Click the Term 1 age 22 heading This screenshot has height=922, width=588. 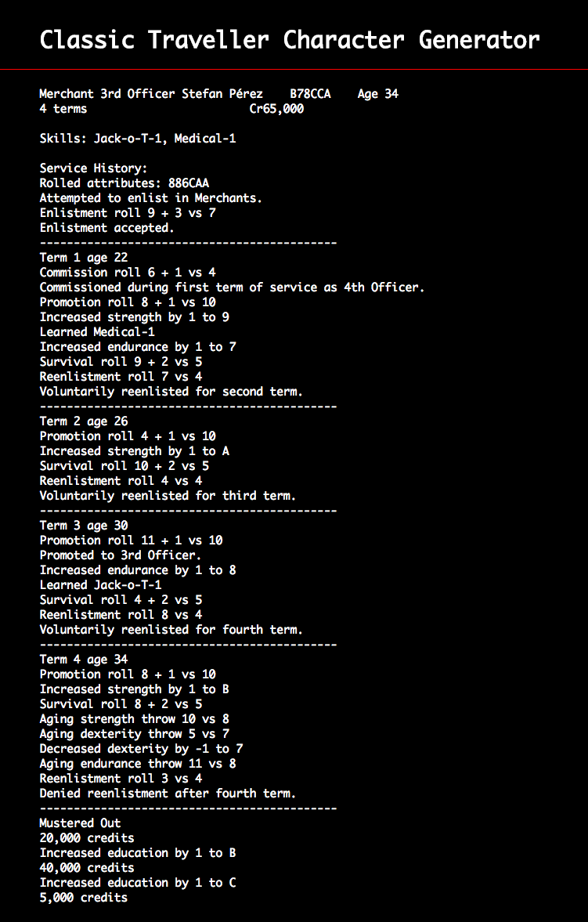coord(84,258)
